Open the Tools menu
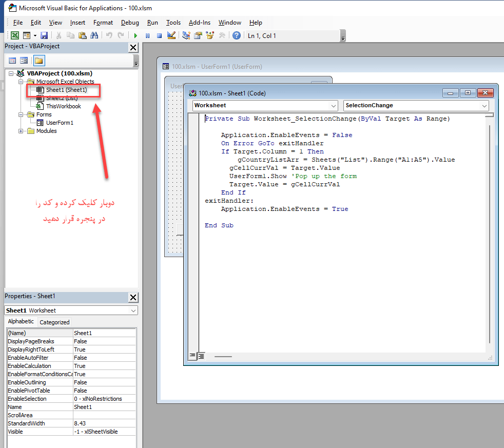Viewport: 504px width, 448px height. tap(173, 23)
